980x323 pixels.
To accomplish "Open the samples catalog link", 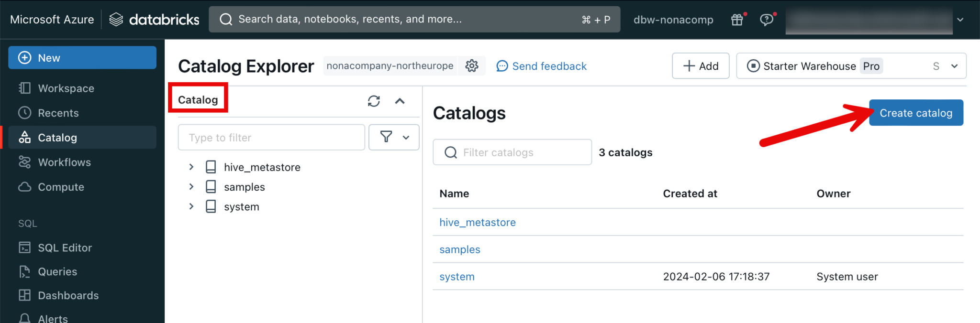I will point(459,249).
